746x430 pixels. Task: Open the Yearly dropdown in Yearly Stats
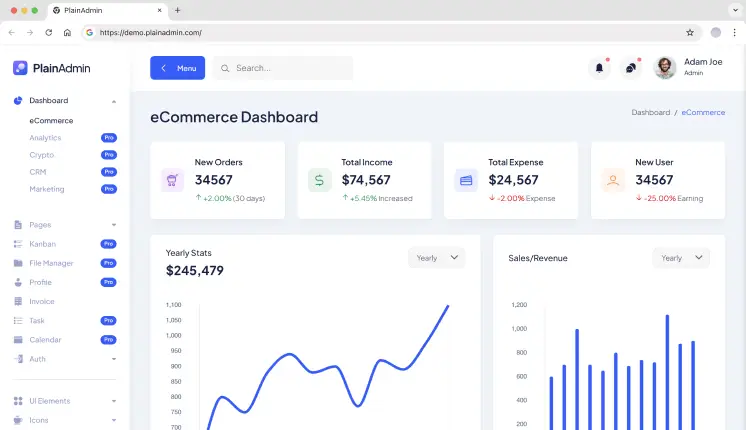click(x=437, y=258)
